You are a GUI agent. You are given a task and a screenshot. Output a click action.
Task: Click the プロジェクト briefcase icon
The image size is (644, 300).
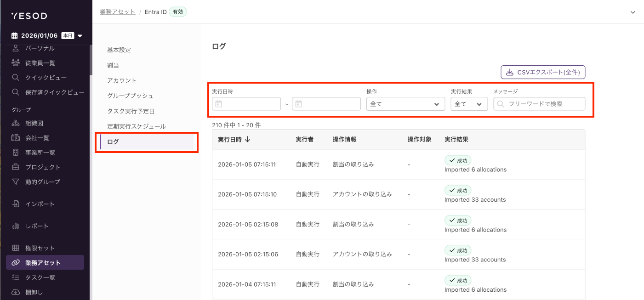pos(16,167)
